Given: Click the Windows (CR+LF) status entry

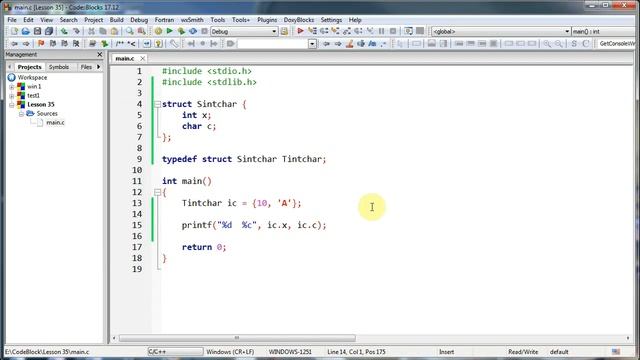Looking at the screenshot, I should [230, 352].
